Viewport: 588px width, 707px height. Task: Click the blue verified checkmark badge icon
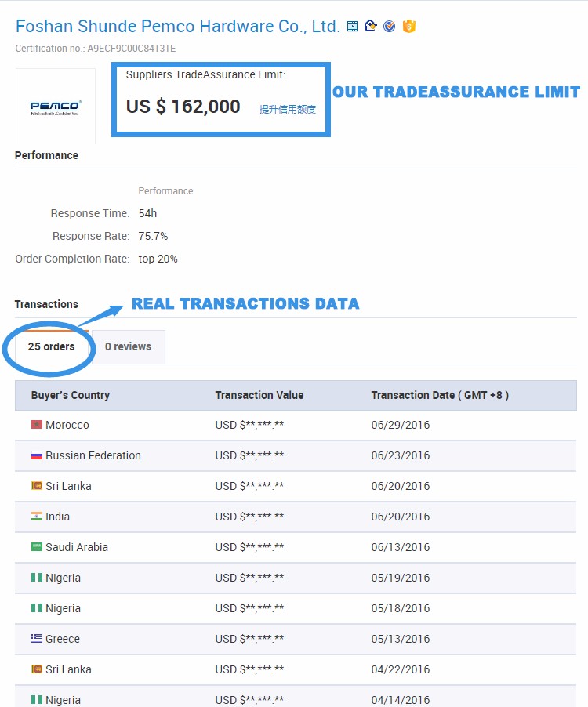pos(390,27)
